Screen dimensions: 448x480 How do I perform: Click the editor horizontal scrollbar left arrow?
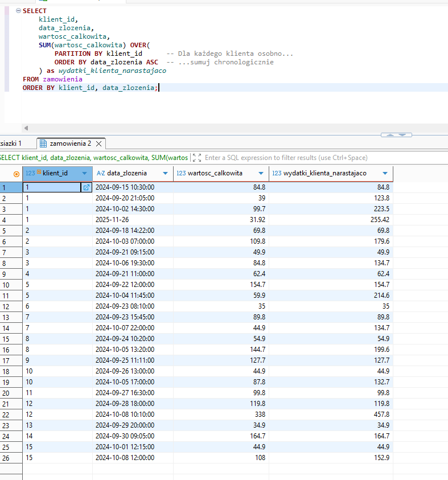point(26,128)
